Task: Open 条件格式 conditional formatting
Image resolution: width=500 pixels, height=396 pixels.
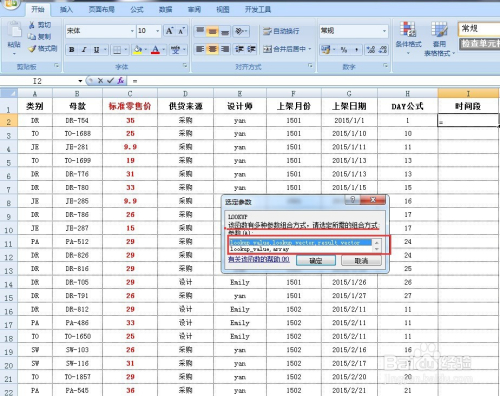Action: 408,38
